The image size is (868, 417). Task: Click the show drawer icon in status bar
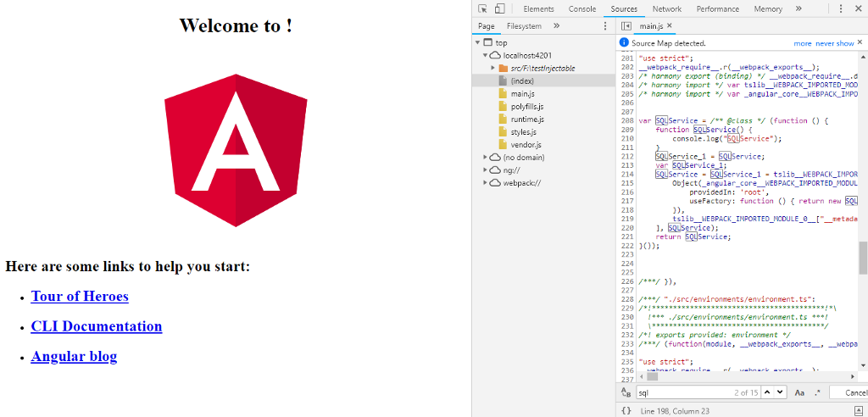858,410
